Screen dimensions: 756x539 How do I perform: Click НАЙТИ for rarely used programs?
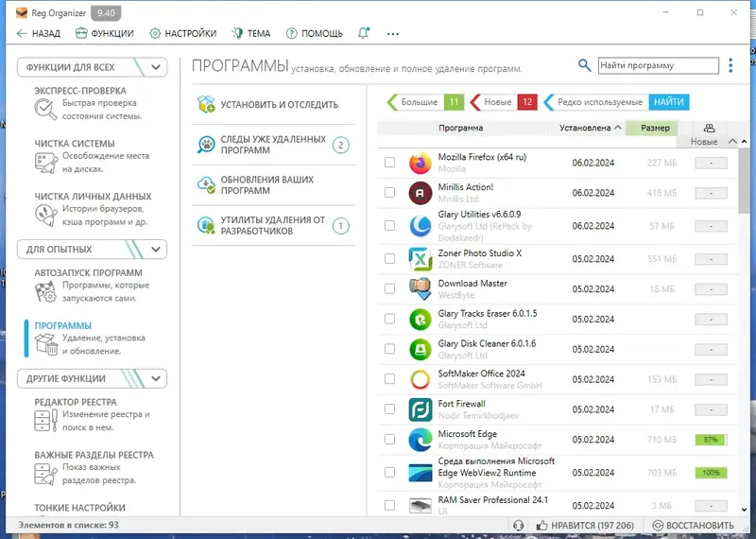click(x=669, y=102)
